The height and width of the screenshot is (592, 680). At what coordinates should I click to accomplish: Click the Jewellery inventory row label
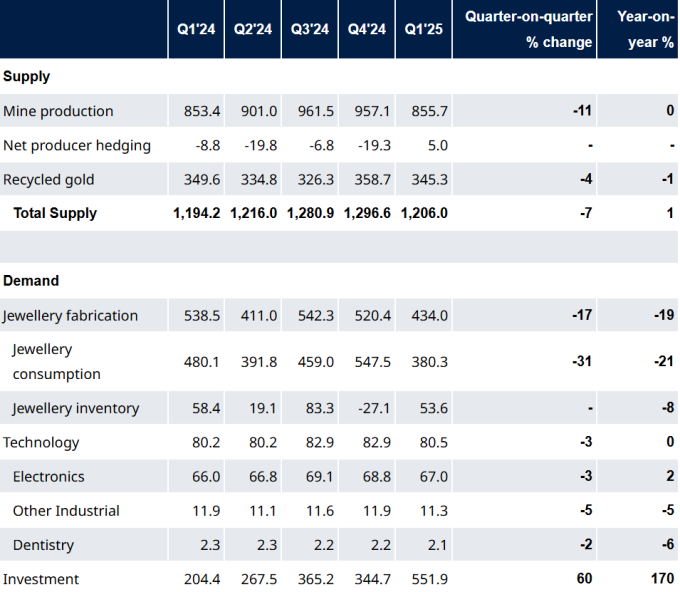pyautogui.click(x=76, y=408)
